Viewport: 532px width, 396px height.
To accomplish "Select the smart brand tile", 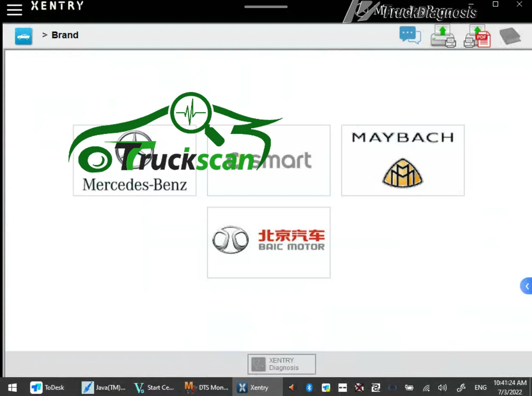I will 269,160.
